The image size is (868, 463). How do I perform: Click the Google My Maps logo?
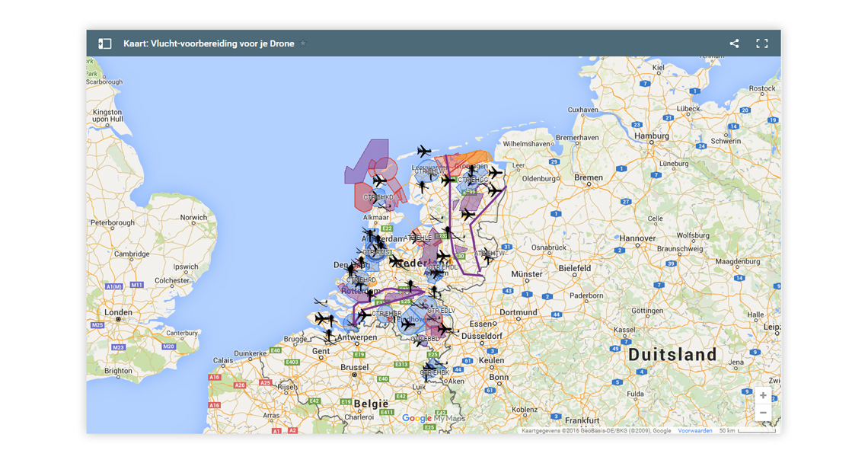point(432,418)
